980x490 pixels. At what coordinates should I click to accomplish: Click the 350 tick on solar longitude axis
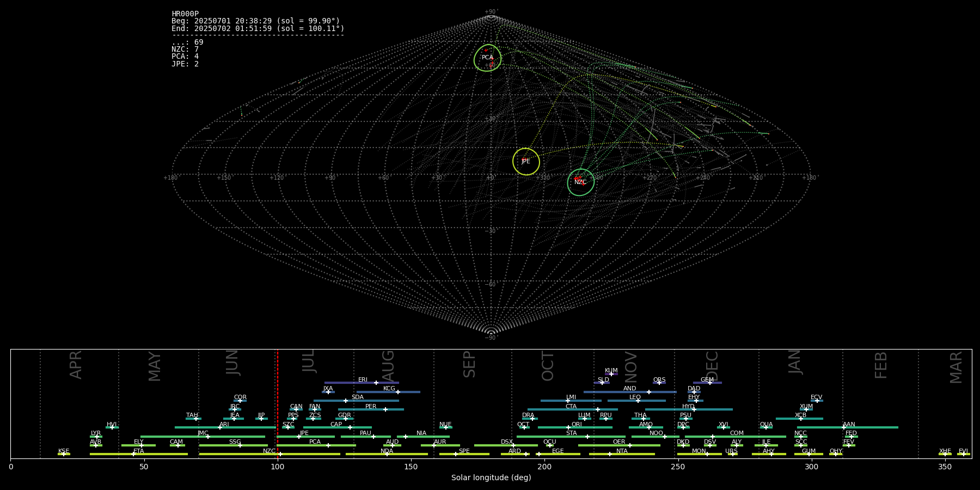click(945, 467)
